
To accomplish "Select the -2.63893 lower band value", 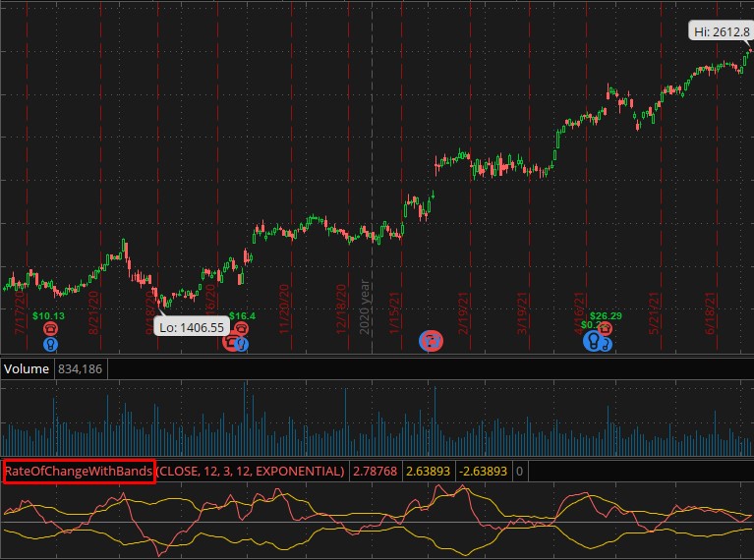I will (x=485, y=472).
